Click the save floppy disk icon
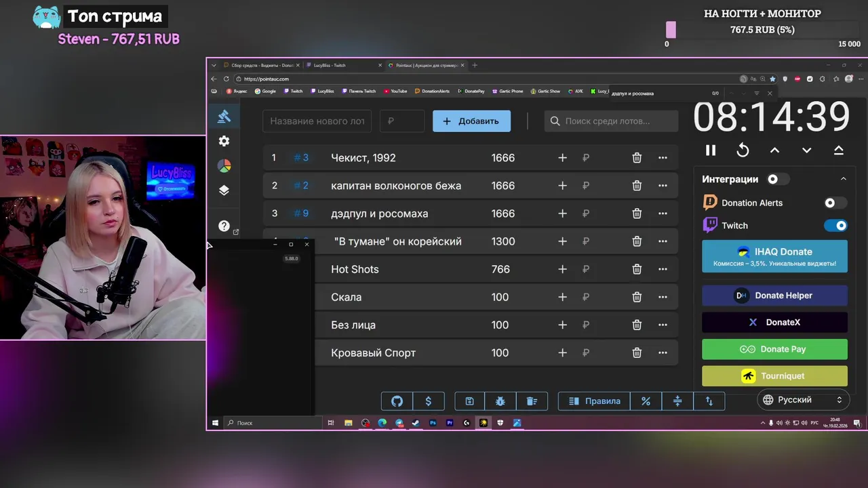The image size is (868, 488). pos(469,401)
